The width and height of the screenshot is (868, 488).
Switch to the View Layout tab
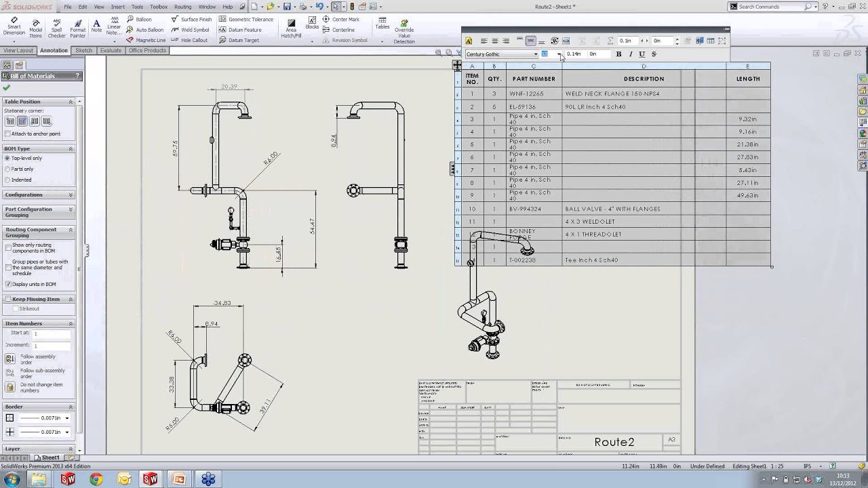point(18,50)
